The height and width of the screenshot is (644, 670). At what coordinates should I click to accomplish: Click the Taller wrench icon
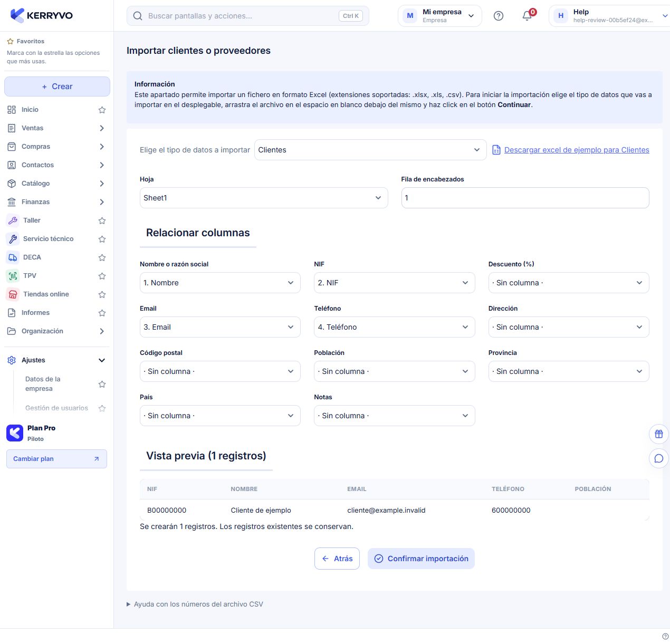[13, 220]
